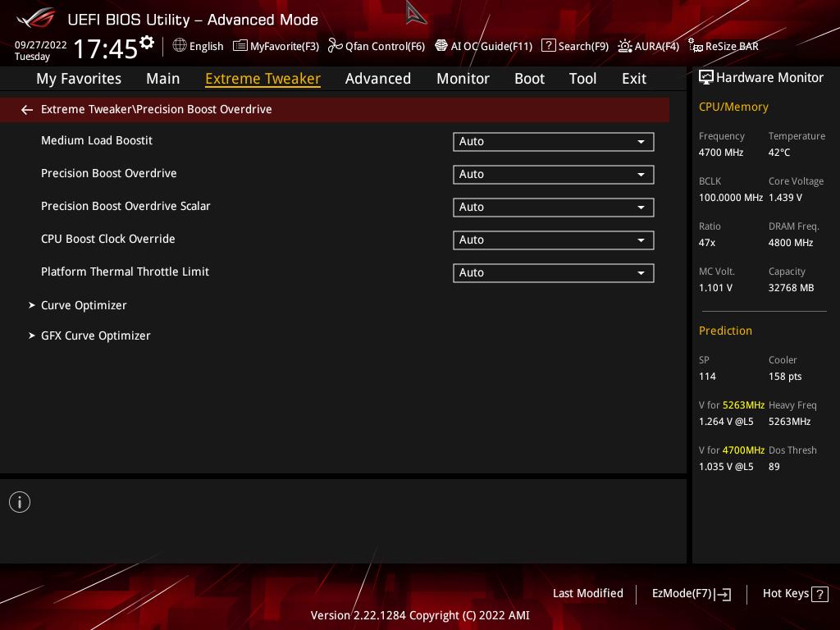Open the Search(F9) tool
Image resolution: width=840 pixels, height=630 pixels.
pos(575,46)
